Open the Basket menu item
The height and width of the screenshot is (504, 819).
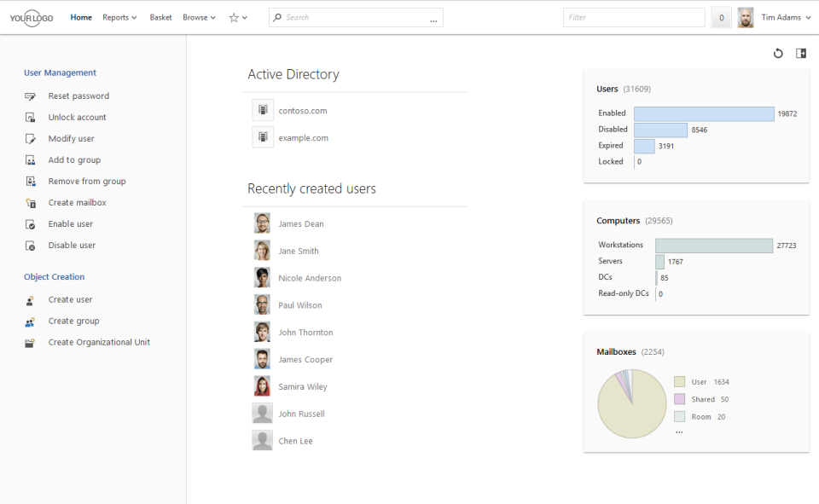point(160,17)
